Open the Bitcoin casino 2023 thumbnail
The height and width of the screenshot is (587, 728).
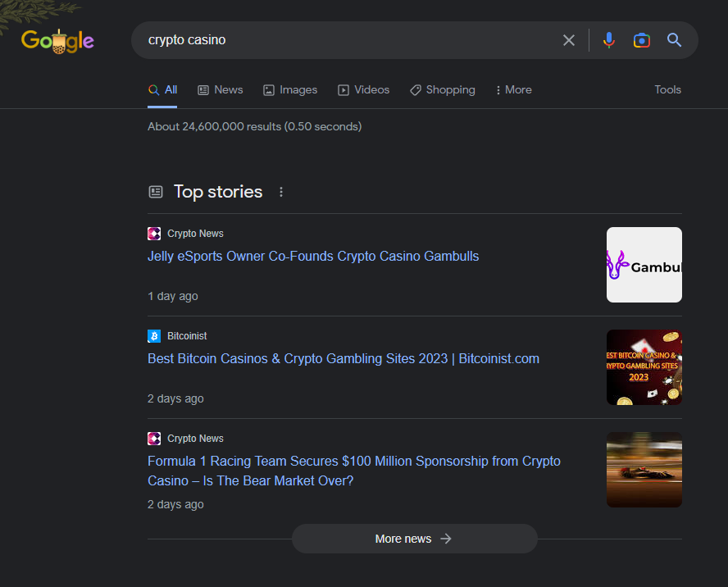[644, 367]
